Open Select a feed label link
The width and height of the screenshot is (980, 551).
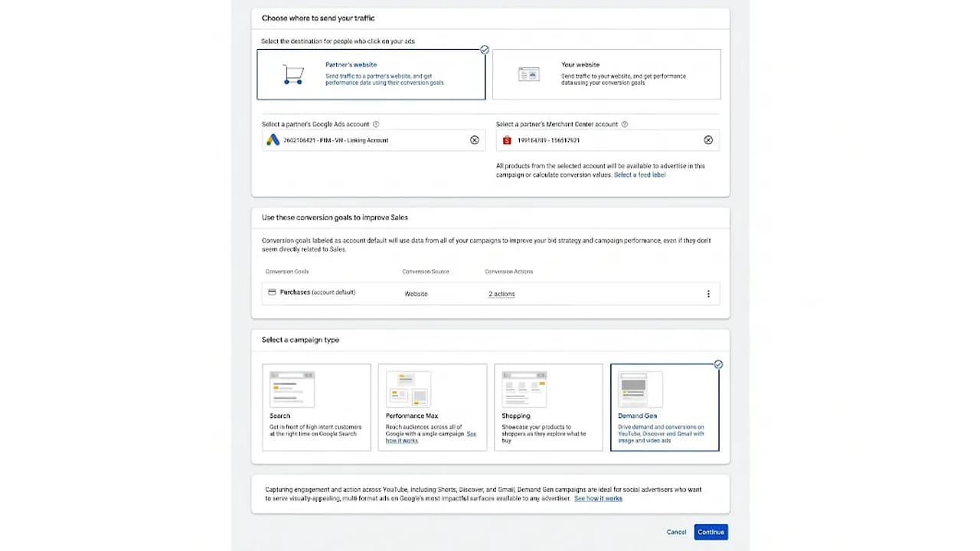[x=640, y=175]
